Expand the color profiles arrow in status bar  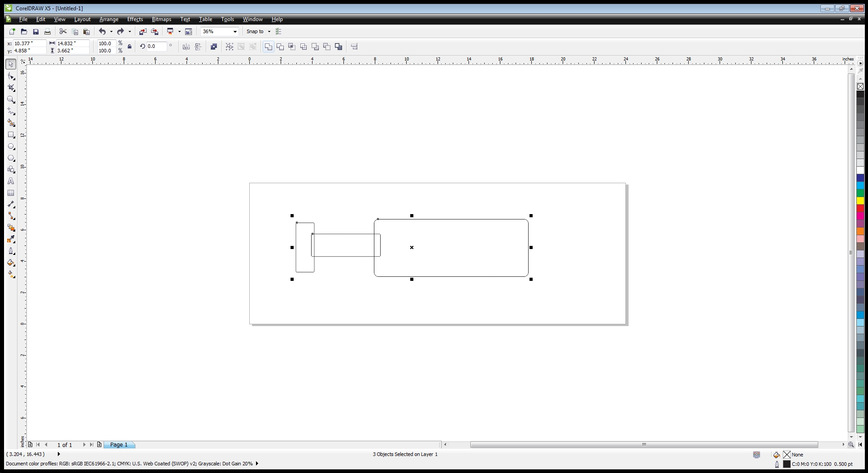[x=257, y=464]
